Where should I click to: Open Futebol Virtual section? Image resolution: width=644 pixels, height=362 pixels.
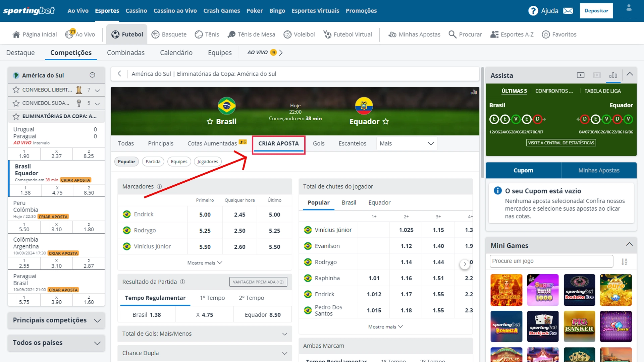pos(347,34)
